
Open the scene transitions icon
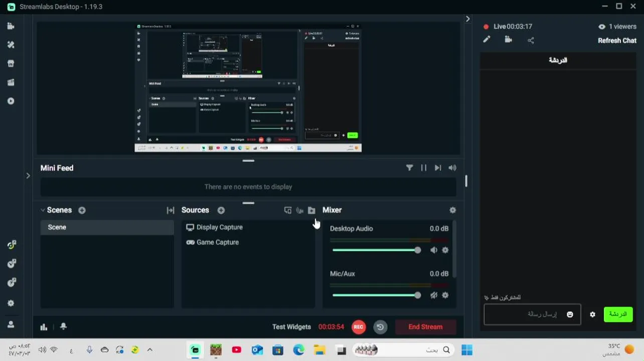tap(171, 210)
